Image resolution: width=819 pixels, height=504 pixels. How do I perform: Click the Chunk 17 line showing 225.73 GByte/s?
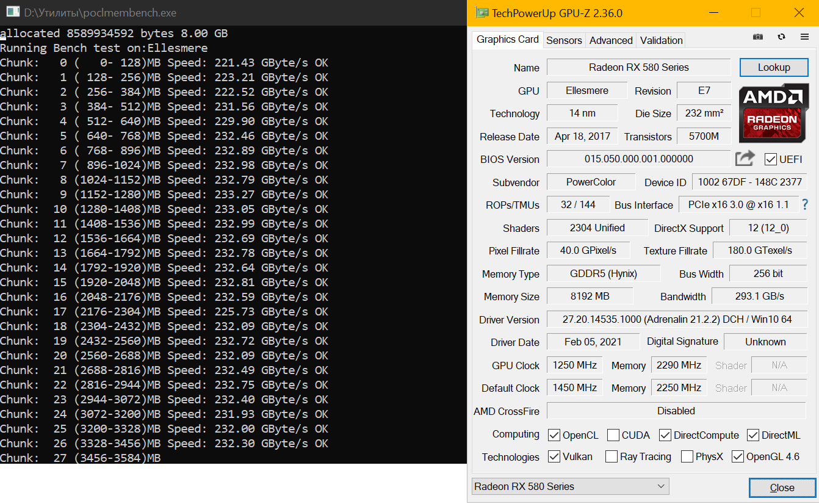tap(164, 311)
